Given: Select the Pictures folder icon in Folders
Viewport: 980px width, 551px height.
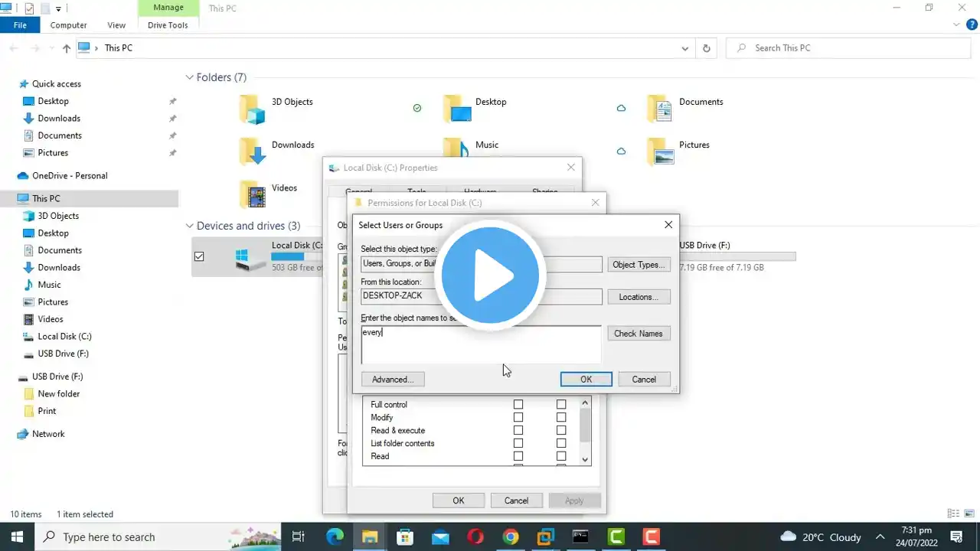Looking at the screenshot, I should point(659,152).
